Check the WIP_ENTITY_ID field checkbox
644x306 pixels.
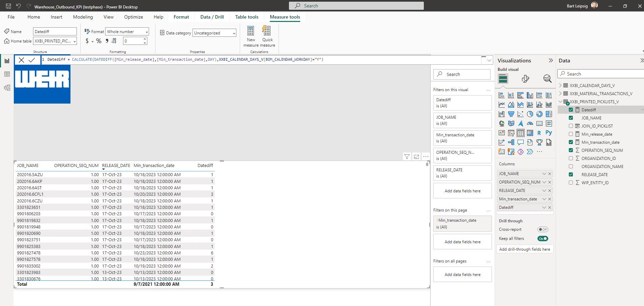[x=571, y=183]
